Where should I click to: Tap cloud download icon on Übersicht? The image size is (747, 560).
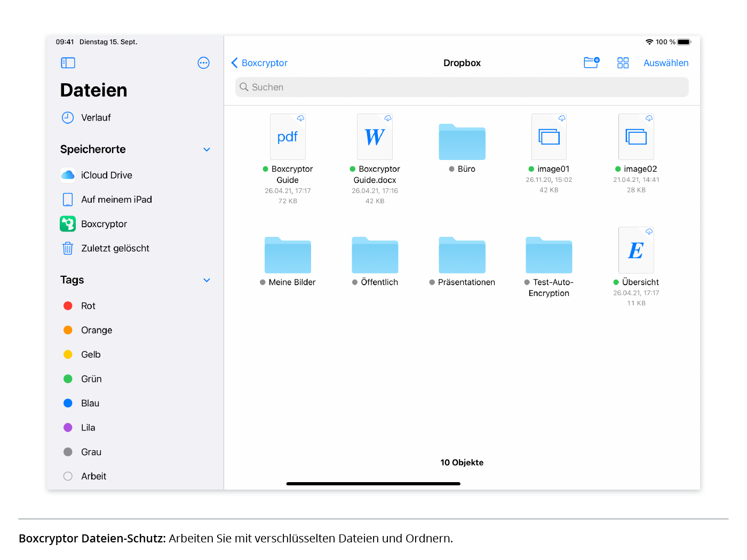[649, 231]
